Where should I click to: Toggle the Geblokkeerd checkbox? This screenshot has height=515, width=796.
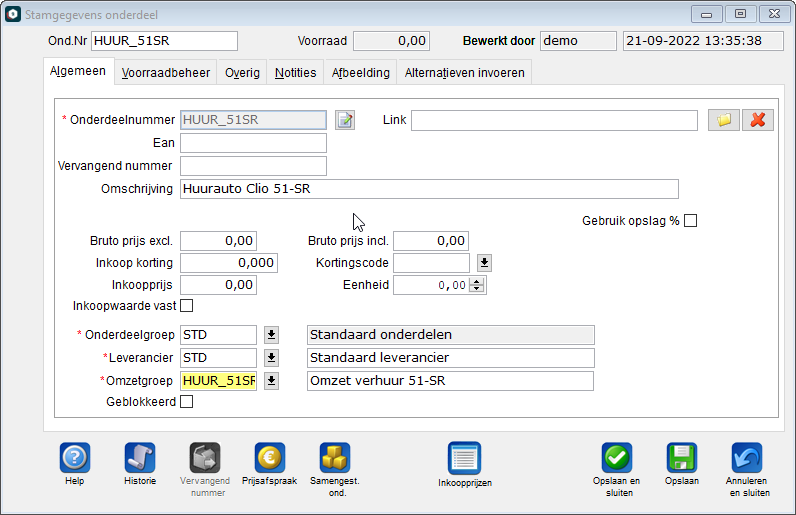coord(187,402)
